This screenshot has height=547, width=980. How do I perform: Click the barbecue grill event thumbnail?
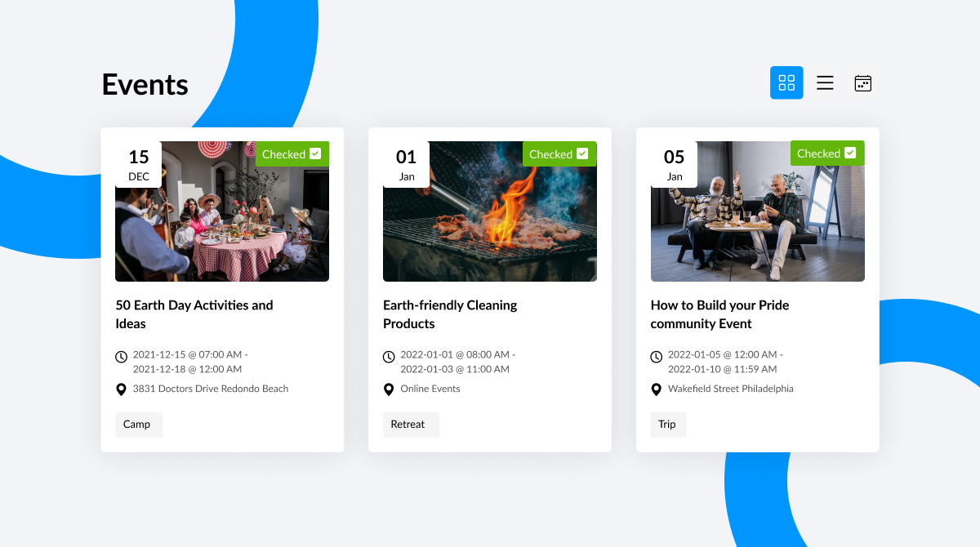[x=490, y=211]
